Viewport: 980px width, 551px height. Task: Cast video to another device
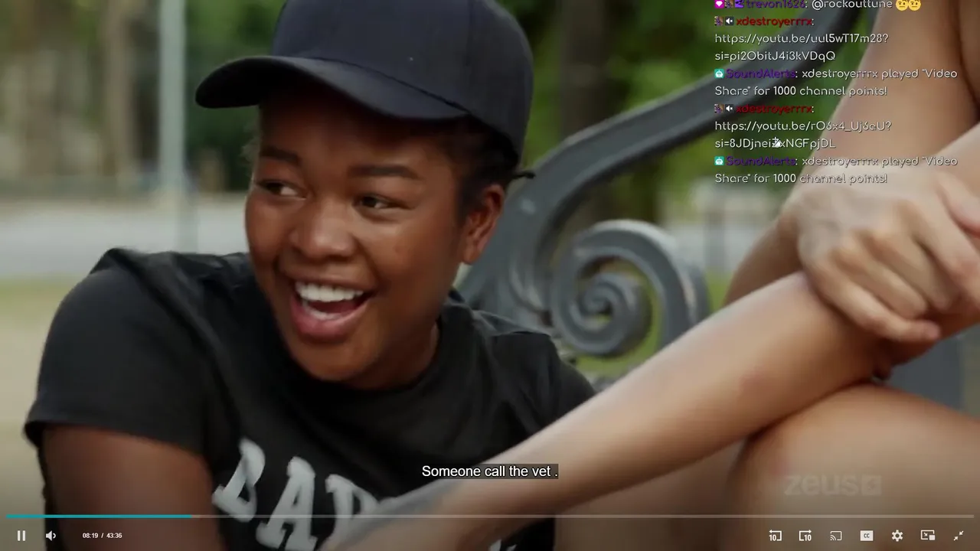tap(836, 536)
